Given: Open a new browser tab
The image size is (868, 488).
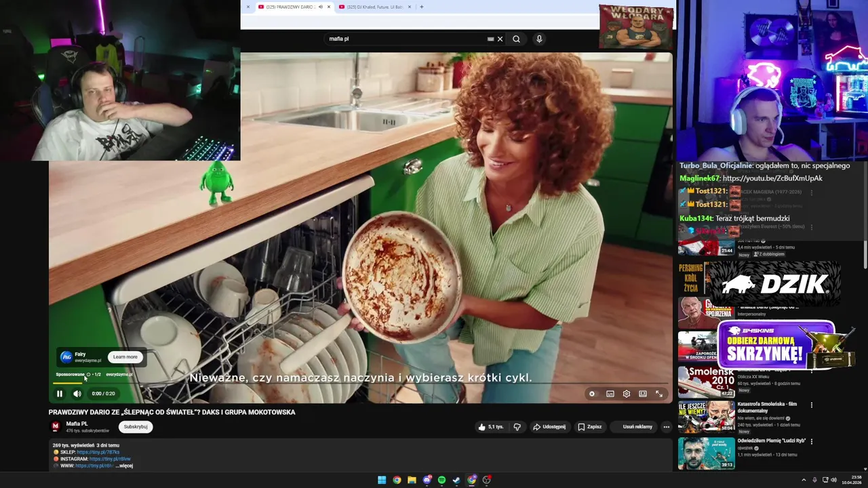Looking at the screenshot, I should pyautogui.click(x=422, y=7).
